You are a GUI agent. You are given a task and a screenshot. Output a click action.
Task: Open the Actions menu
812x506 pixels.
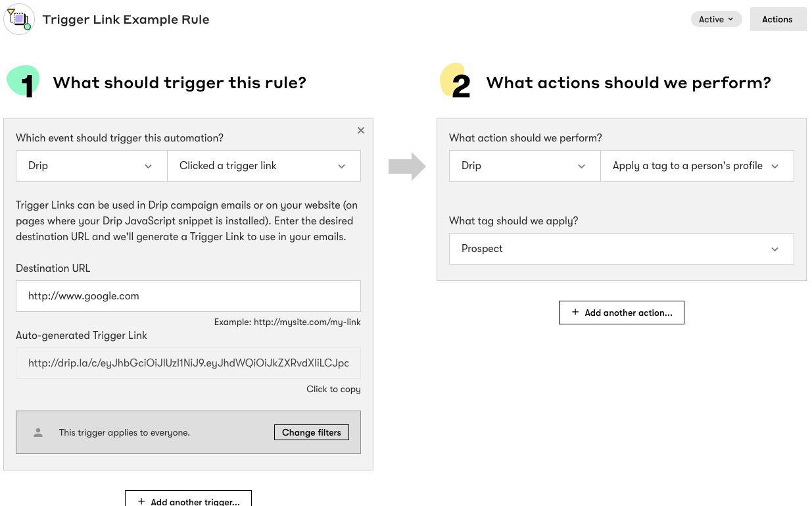click(777, 19)
